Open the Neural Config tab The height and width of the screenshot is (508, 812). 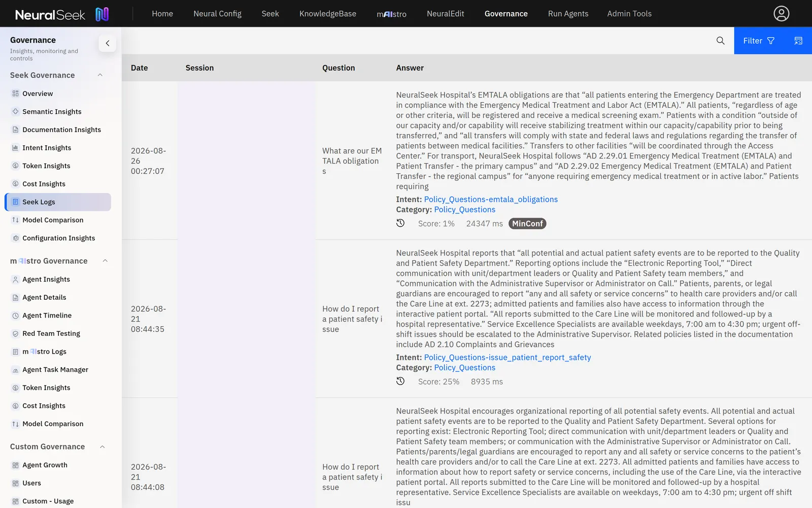pos(217,14)
